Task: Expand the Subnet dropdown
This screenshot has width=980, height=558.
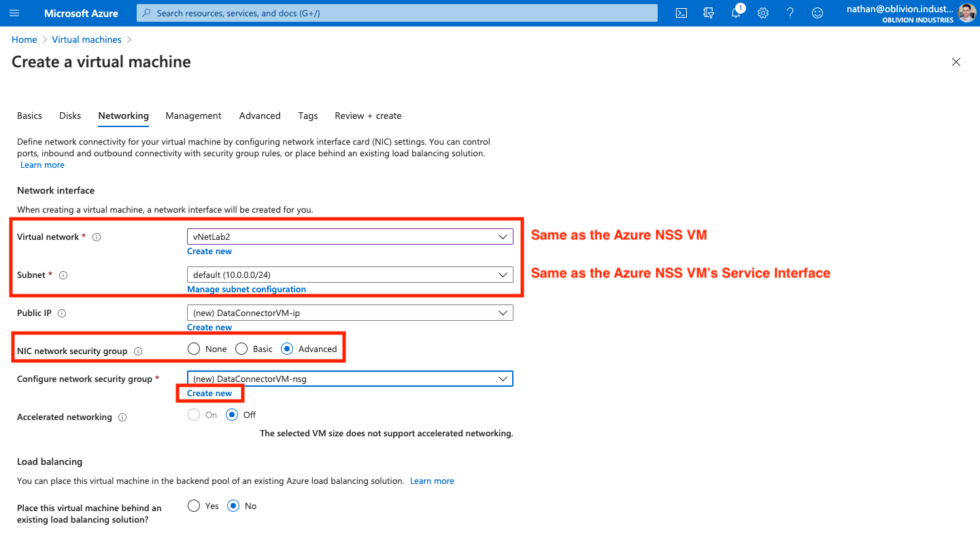Action: coord(350,275)
